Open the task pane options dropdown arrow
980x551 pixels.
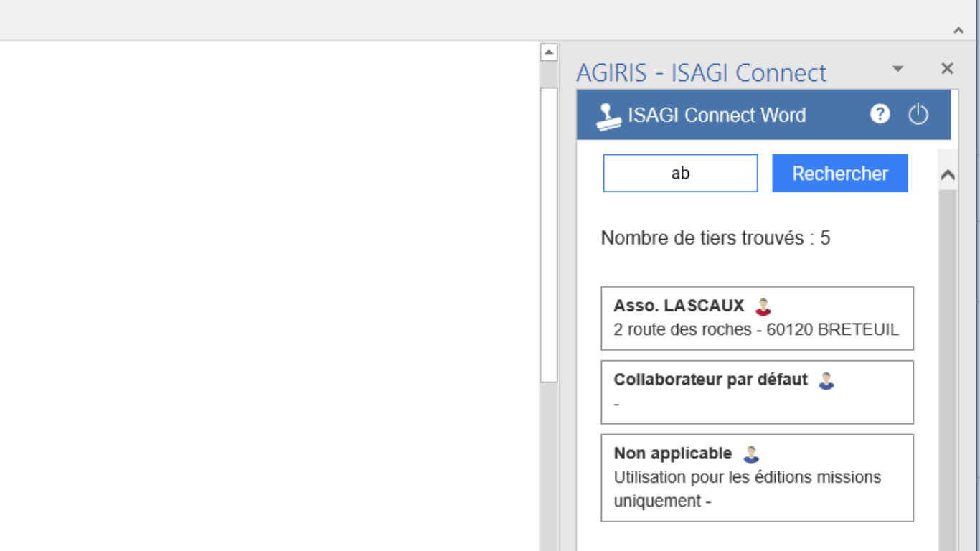tap(897, 69)
